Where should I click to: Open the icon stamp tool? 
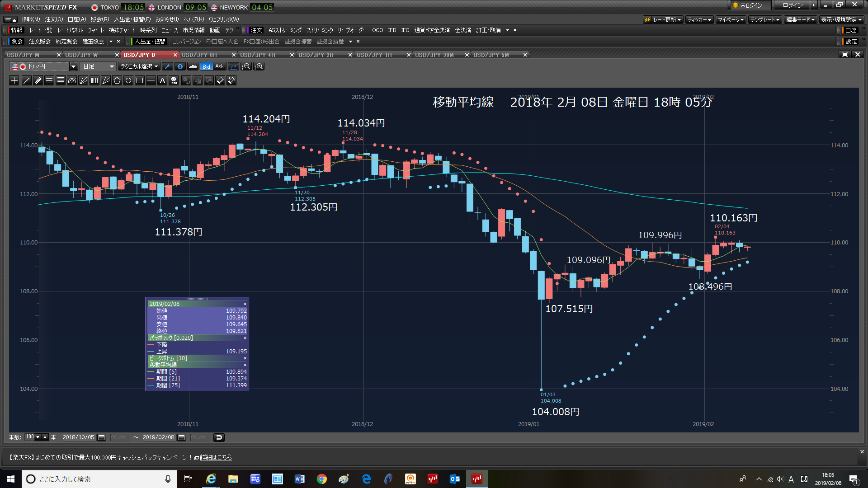(x=174, y=80)
